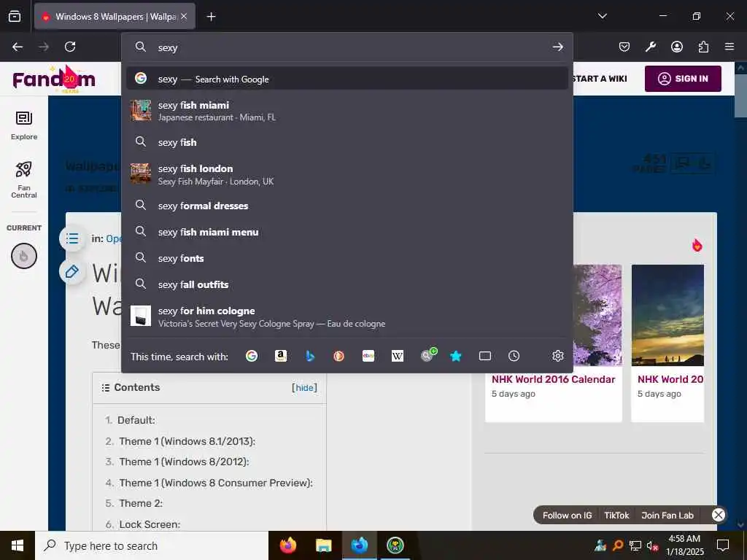This screenshot has width=747, height=560.
Task: Pick the 'sexy fish miami menu' suggestion
Action: (347, 232)
